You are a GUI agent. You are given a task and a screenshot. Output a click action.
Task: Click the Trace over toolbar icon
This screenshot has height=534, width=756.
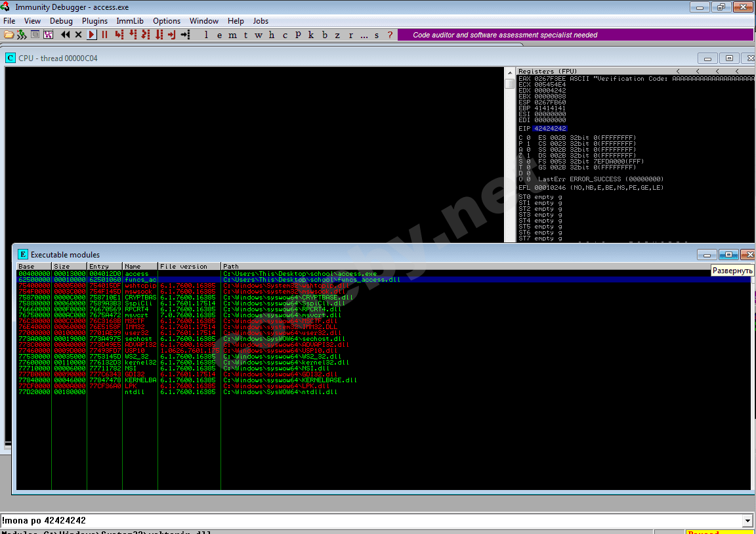[159, 35]
